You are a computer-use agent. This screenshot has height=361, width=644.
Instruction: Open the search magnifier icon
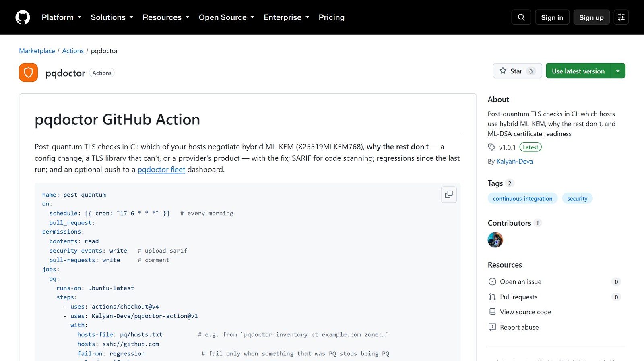click(x=521, y=17)
